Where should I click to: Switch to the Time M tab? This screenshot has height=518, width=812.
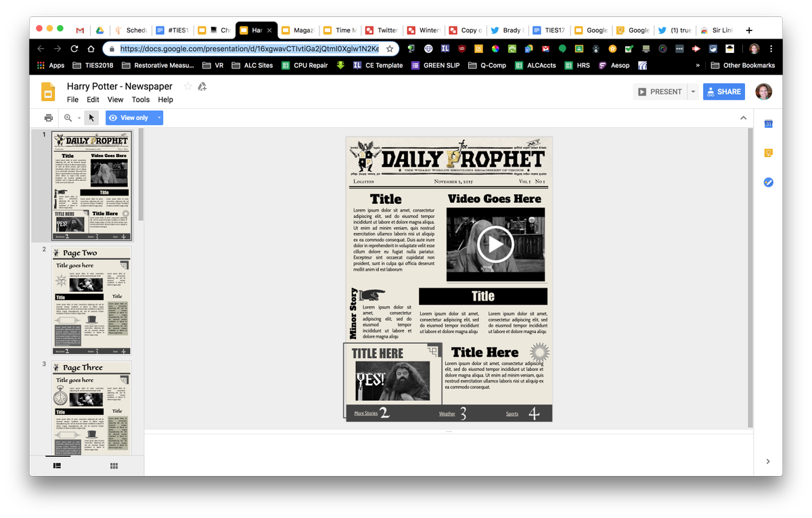(x=340, y=30)
